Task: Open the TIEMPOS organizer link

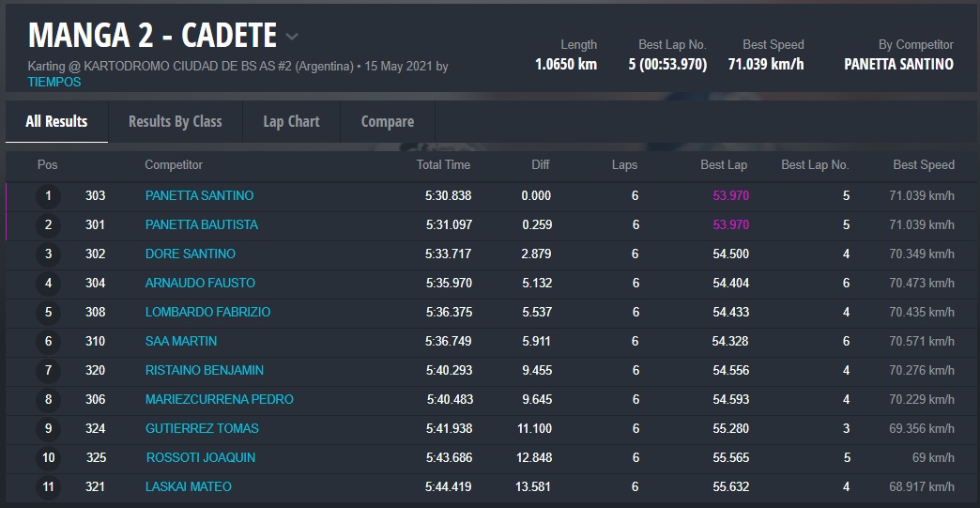Action: pyautogui.click(x=54, y=82)
